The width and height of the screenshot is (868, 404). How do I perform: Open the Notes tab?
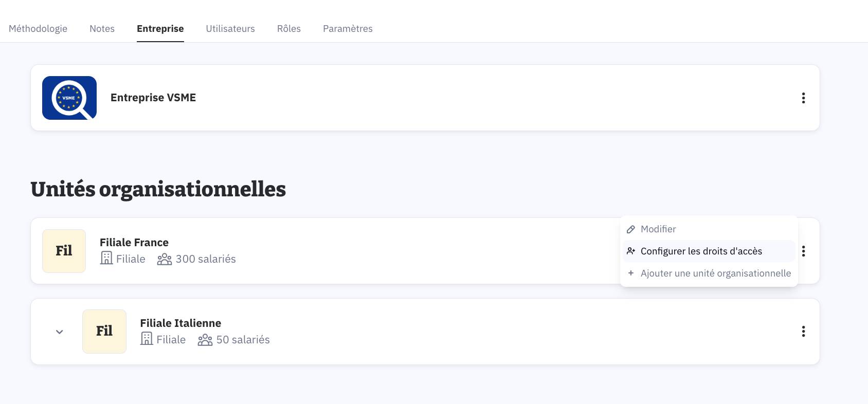pos(102,29)
